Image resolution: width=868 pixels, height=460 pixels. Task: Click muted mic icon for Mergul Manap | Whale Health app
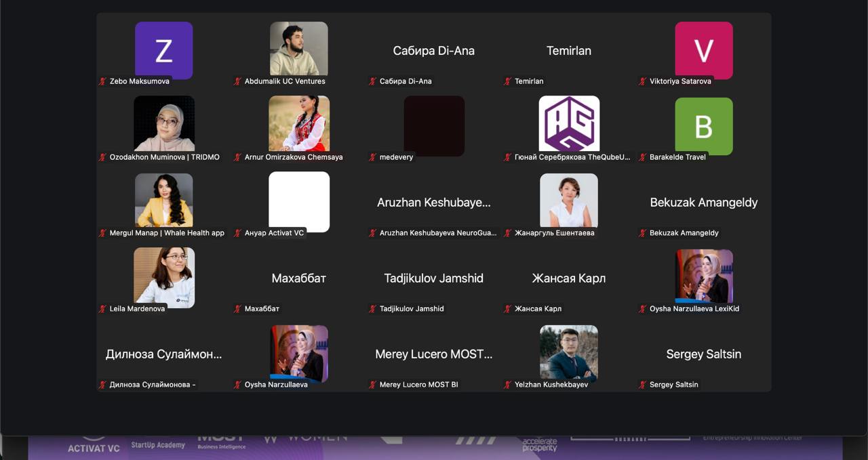(x=103, y=233)
